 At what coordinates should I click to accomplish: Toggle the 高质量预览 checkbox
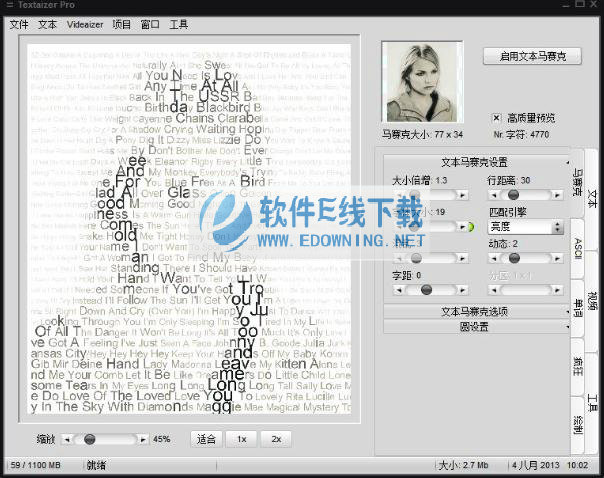[497, 117]
